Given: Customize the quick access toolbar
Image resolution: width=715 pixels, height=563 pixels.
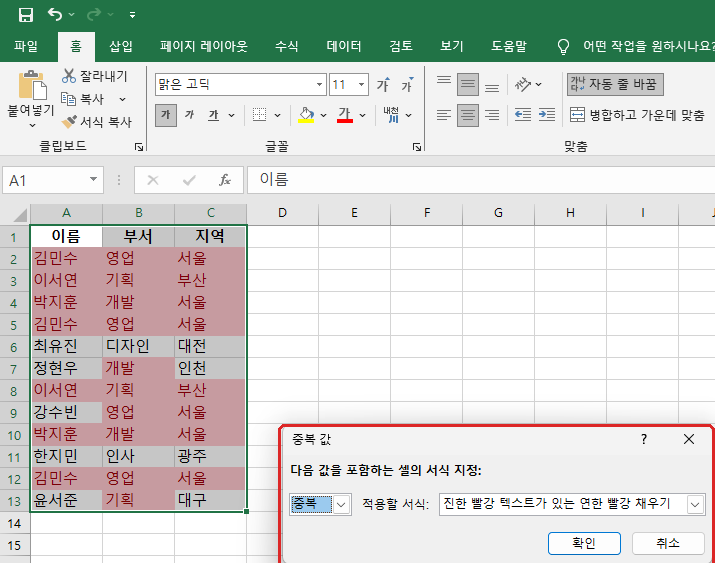Looking at the screenshot, I should pos(132,15).
